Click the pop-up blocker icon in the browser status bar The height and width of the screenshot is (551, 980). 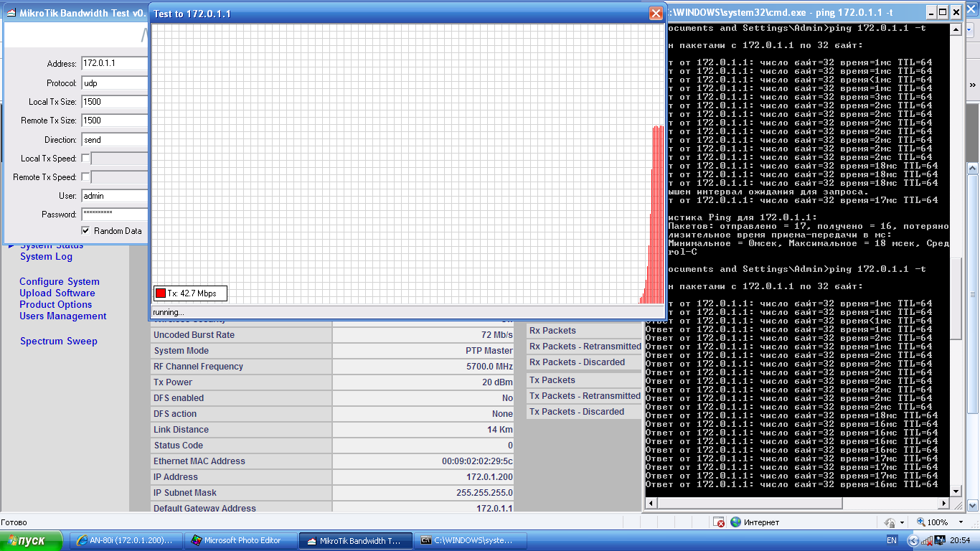(x=719, y=522)
